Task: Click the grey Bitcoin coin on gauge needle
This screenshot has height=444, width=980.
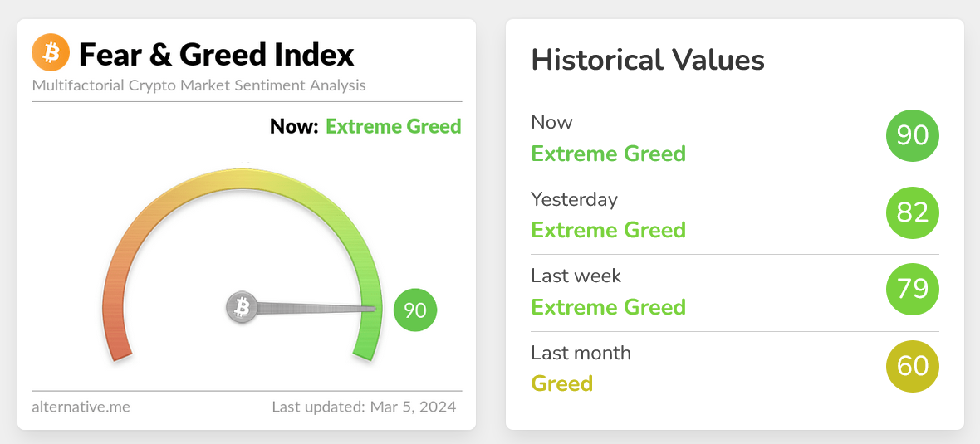Action: (x=242, y=307)
